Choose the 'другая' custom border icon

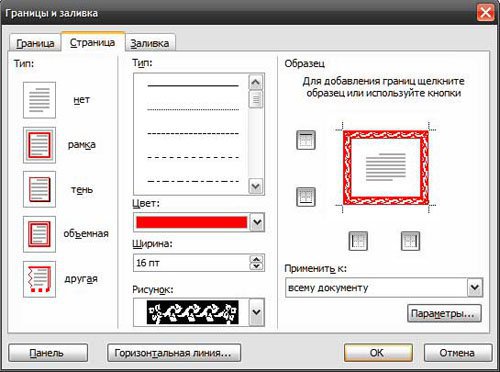coord(39,279)
